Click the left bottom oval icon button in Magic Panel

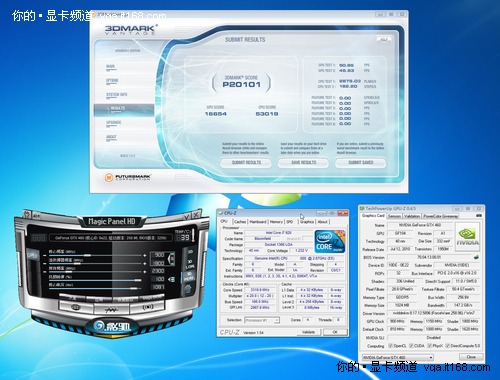click(x=76, y=307)
